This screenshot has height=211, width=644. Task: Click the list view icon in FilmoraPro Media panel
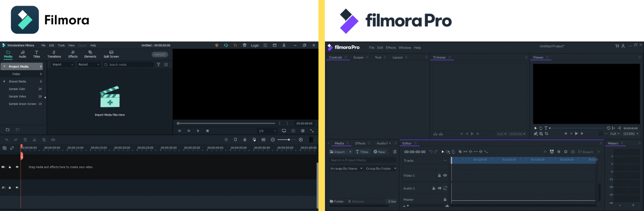pyautogui.click(x=395, y=152)
